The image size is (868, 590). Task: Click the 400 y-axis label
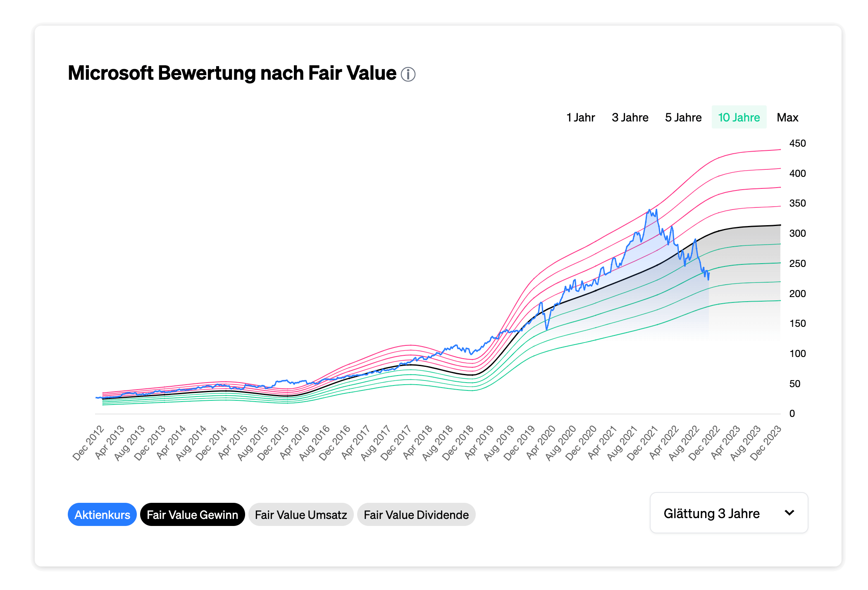[x=797, y=174]
